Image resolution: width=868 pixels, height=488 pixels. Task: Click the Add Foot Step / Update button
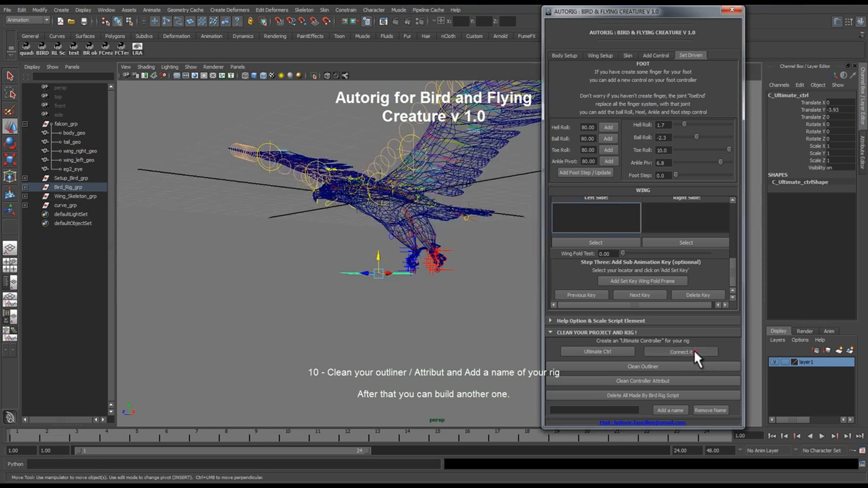click(585, 172)
